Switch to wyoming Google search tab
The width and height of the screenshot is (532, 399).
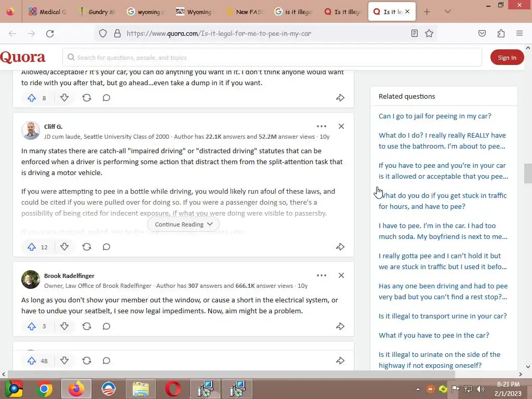(146, 12)
